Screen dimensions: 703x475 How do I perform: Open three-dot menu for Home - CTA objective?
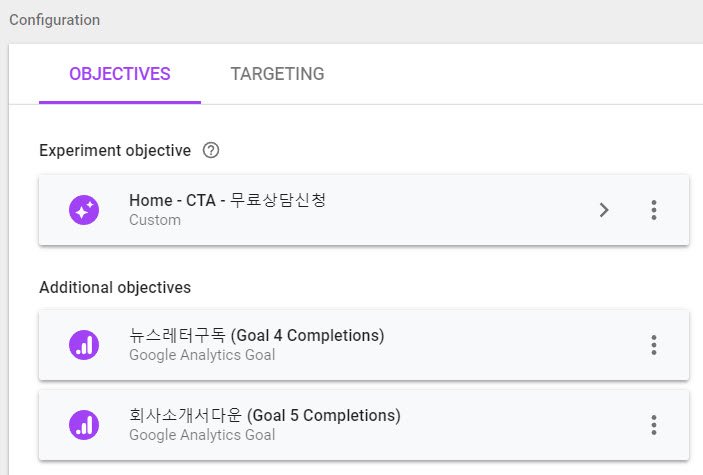click(x=653, y=210)
